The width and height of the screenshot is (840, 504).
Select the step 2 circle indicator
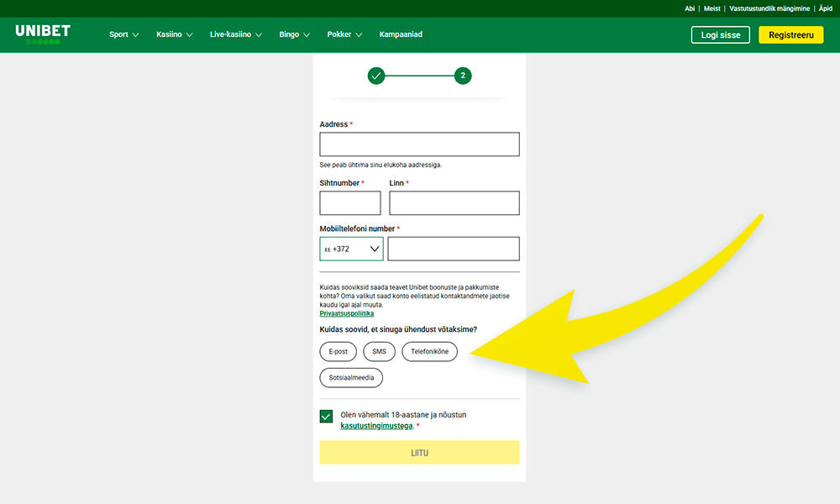click(463, 75)
